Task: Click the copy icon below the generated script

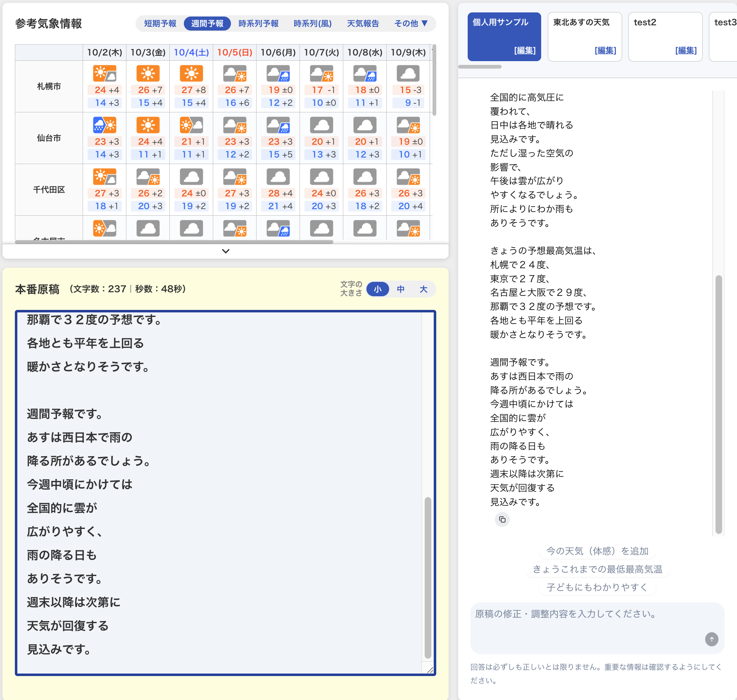Action: tap(502, 519)
